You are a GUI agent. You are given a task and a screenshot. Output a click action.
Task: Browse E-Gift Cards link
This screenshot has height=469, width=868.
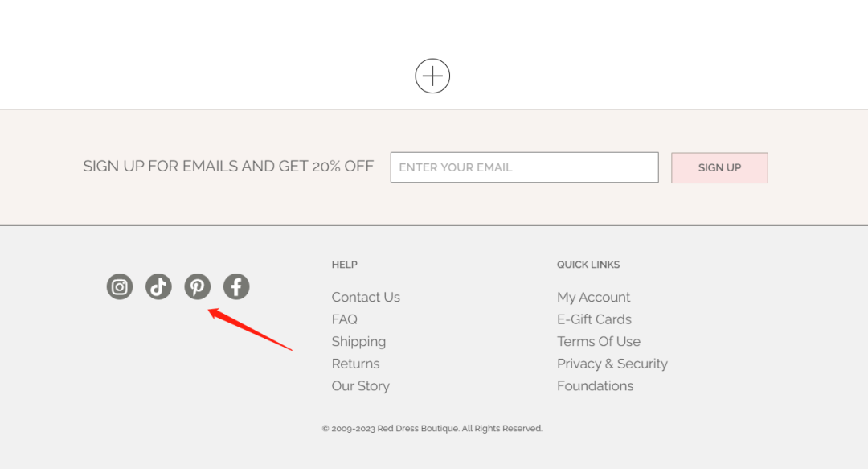pyautogui.click(x=594, y=319)
